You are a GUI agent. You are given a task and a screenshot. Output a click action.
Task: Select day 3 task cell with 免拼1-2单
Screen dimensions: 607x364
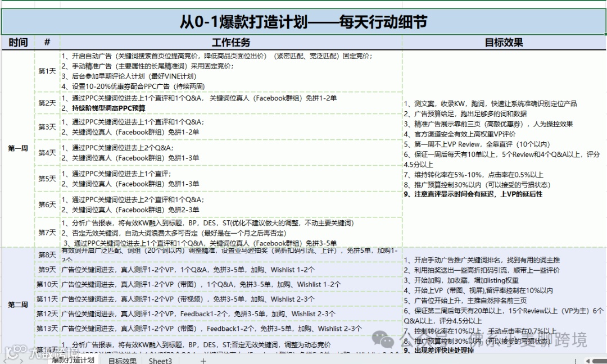231,127
